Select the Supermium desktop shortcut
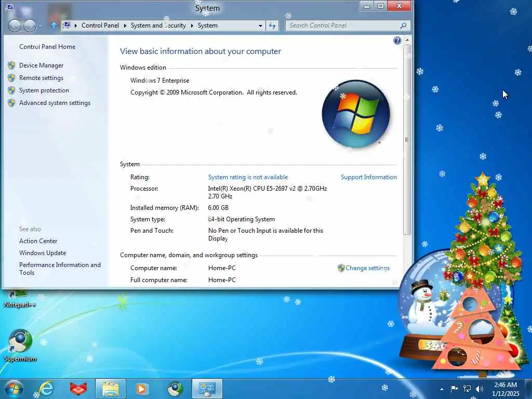This screenshot has height=399, width=532. (x=20, y=345)
